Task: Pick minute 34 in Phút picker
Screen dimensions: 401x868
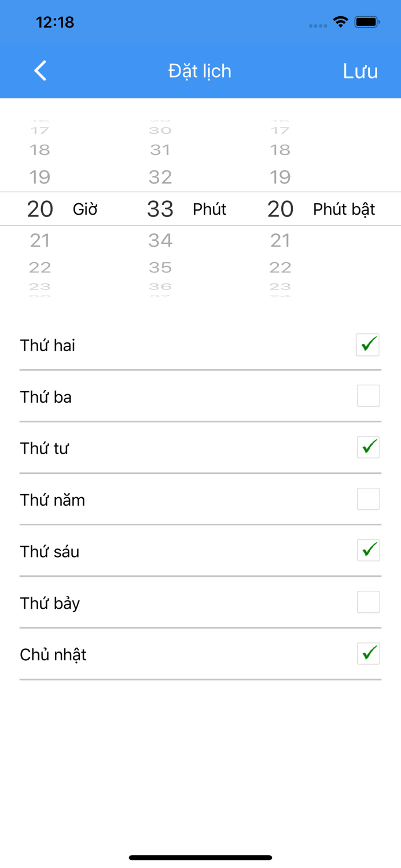Action: click(x=160, y=240)
